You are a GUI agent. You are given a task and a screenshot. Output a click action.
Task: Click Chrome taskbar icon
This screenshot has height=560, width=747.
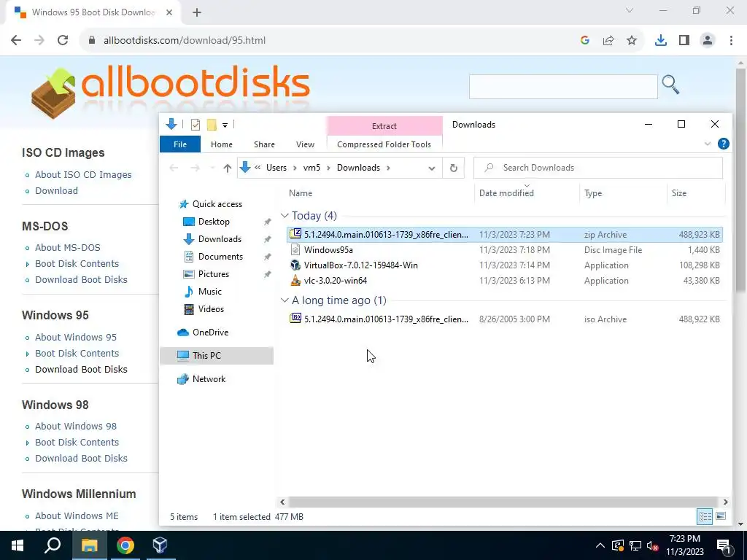click(125, 545)
